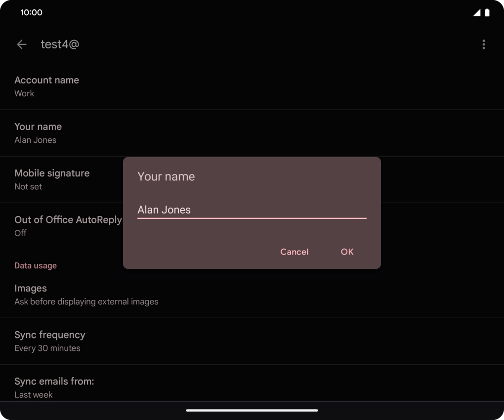Expand Sync emails from options

54,387
